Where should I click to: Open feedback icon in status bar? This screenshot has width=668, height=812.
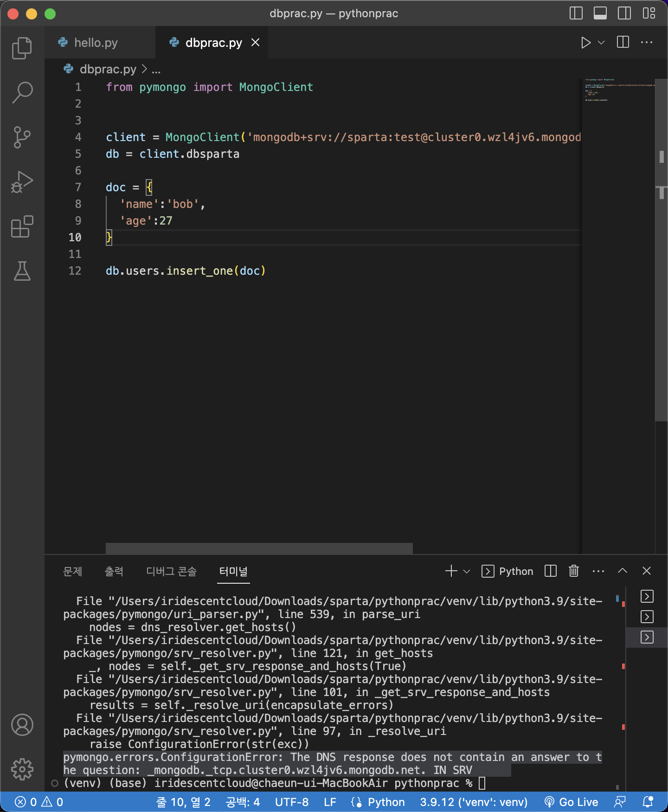click(x=620, y=802)
